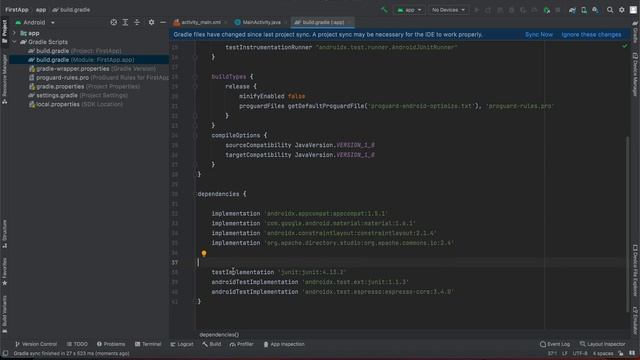Open gradle.properties file in tree
Image resolution: width=640 pixels, height=360 pixels.
tap(84, 87)
